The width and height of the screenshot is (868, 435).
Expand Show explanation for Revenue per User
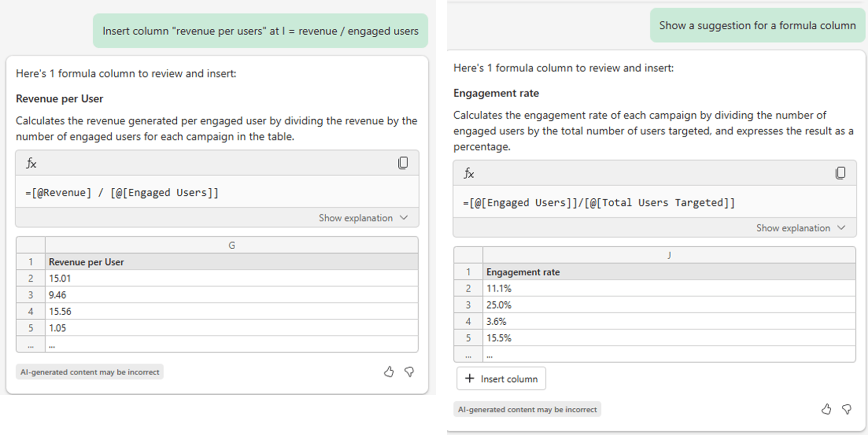tap(363, 218)
